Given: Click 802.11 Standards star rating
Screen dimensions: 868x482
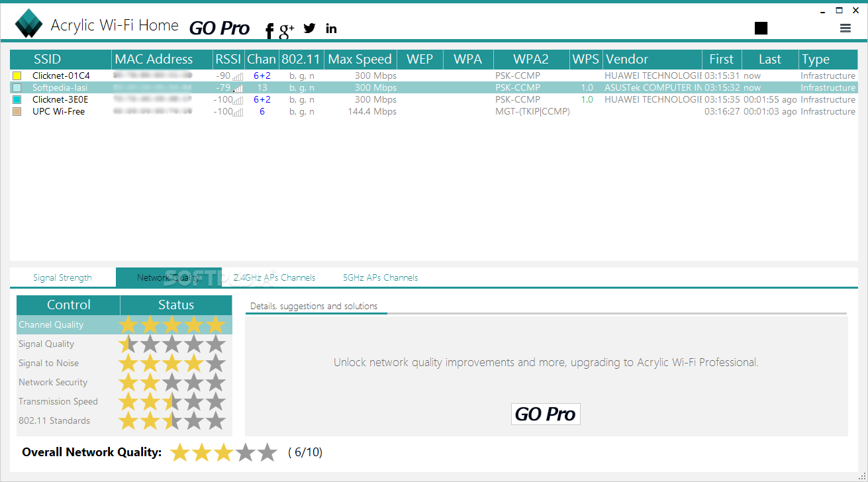Looking at the screenshot, I should click(x=172, y=420).
